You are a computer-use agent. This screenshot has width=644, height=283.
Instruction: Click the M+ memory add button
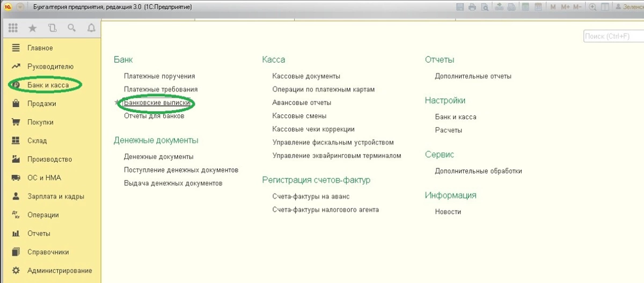[x=565, y=7]
